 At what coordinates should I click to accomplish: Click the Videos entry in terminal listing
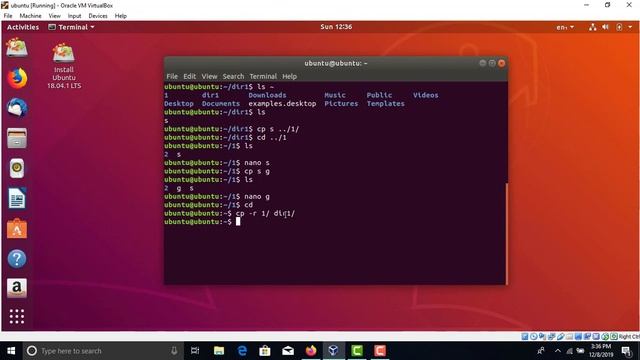425,95
